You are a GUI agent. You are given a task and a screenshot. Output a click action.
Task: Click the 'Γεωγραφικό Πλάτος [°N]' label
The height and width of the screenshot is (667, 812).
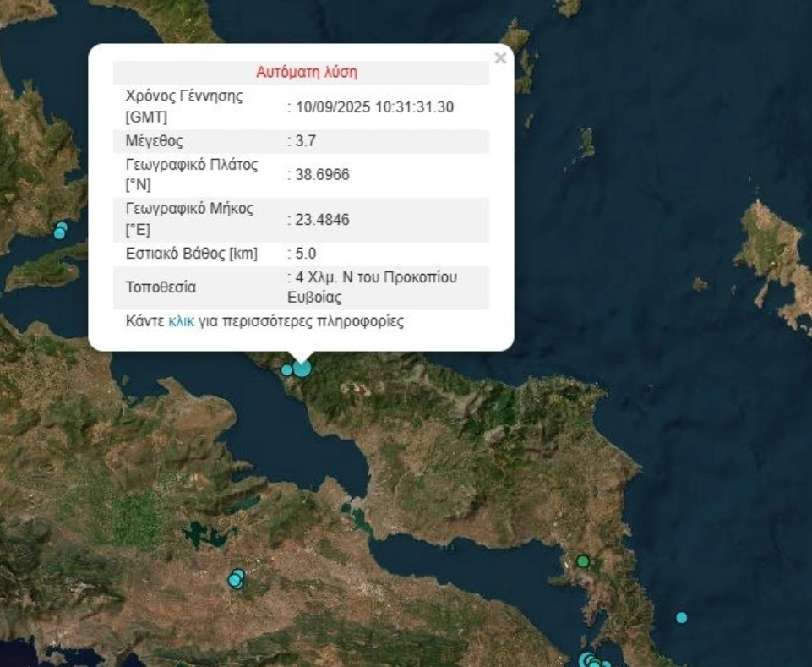192,175
